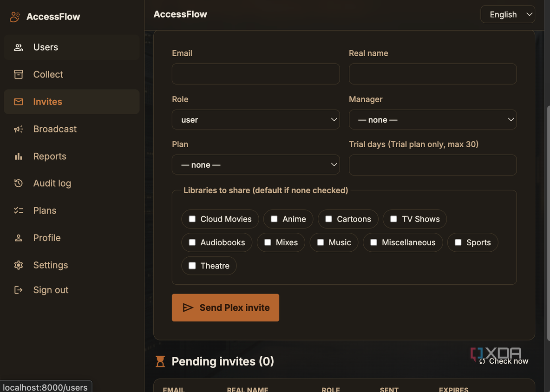The height and width of the screenshot is (392, 550).
Task: Click the refresh icon next to Check now
Action: click(x=482, y=361)
